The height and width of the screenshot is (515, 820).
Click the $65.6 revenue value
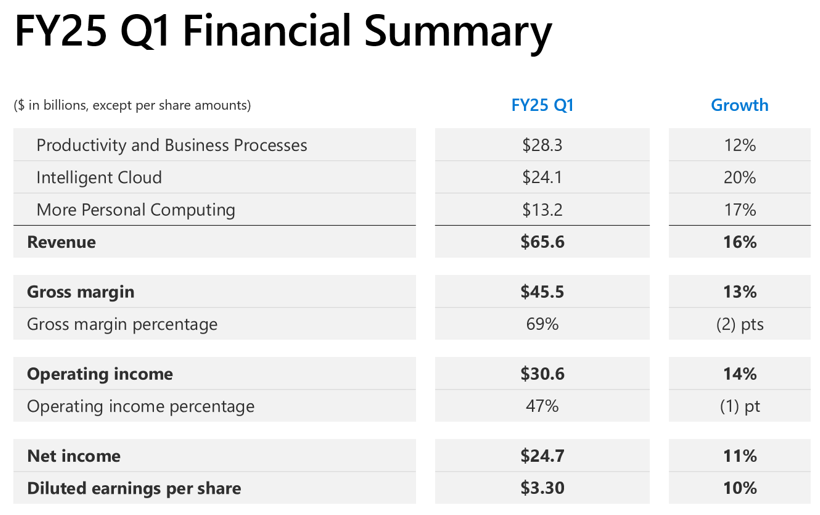[x=542, y=242]
